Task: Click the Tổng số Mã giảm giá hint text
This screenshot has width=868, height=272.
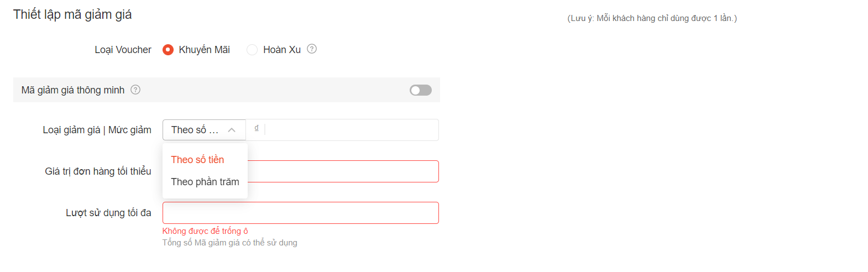Action: (x=229, y=243)
